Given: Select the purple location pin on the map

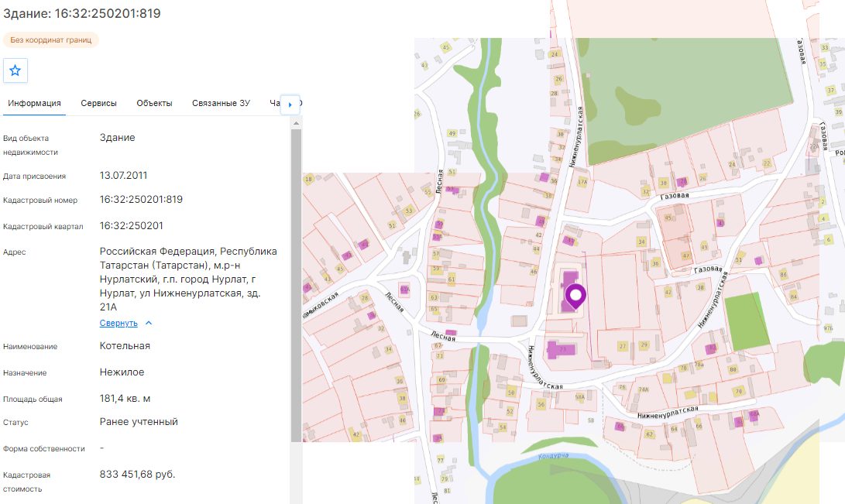Looking at the screenshot, I should [x=575, y=297].
